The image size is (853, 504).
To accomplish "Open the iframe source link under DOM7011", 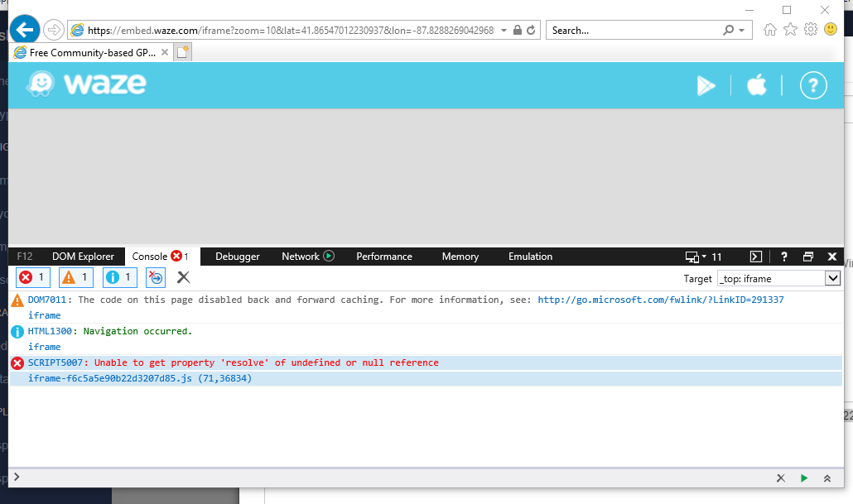I will click(45, 315).
